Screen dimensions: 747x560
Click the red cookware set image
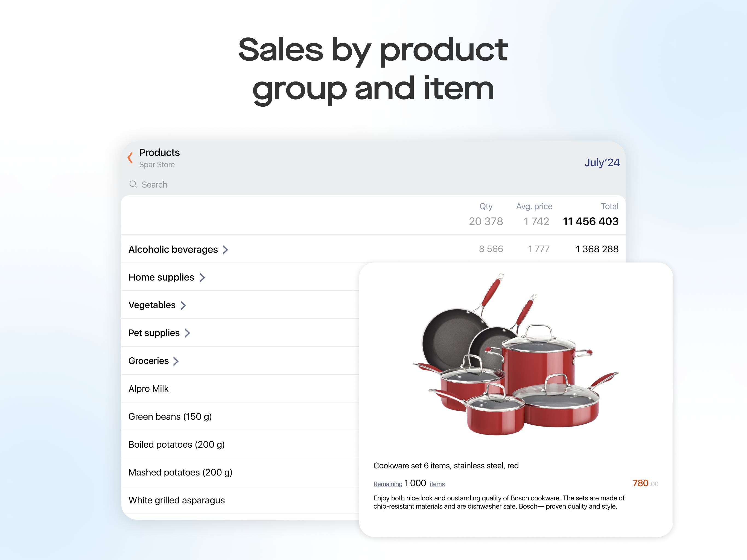pyautogui.click(x=516, y=354)
